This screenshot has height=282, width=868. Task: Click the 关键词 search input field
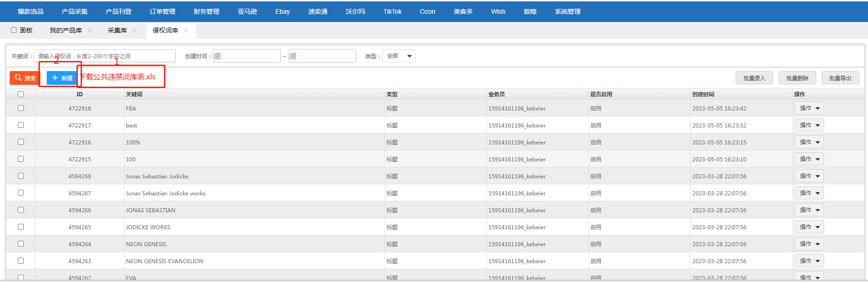pyautogui.click(x=104, y=56)
